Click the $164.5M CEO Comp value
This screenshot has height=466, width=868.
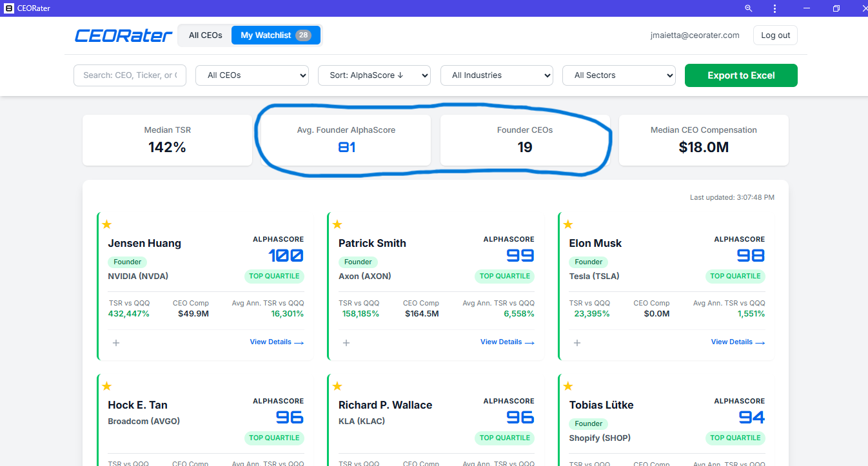[422, 314]
